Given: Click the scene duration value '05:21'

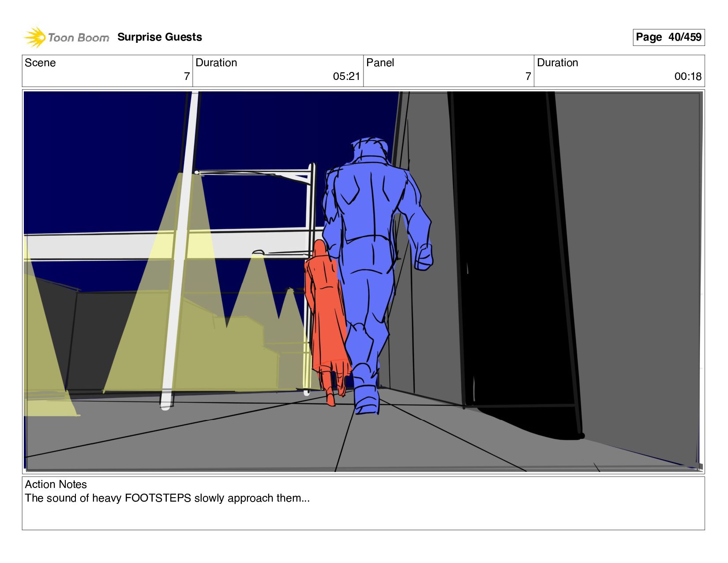Looking at the screenshot, I should [x=346, y=76].
